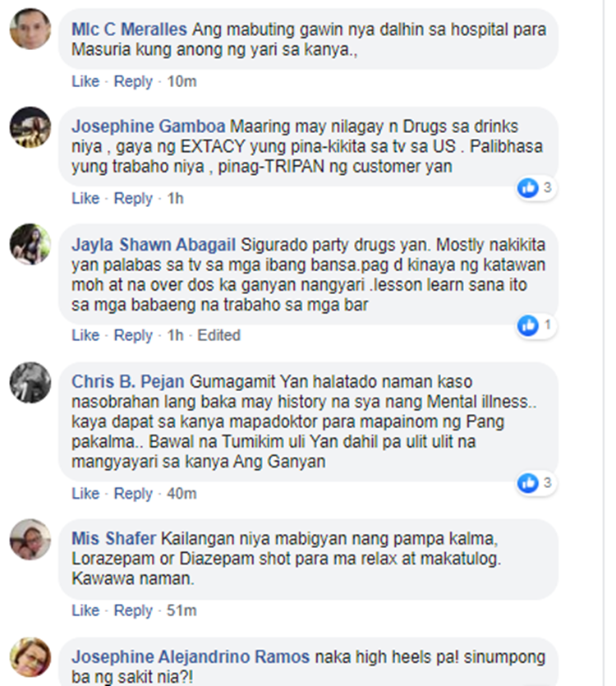
Task: View edit history via Edited label
Action: (x=218, y=335)
